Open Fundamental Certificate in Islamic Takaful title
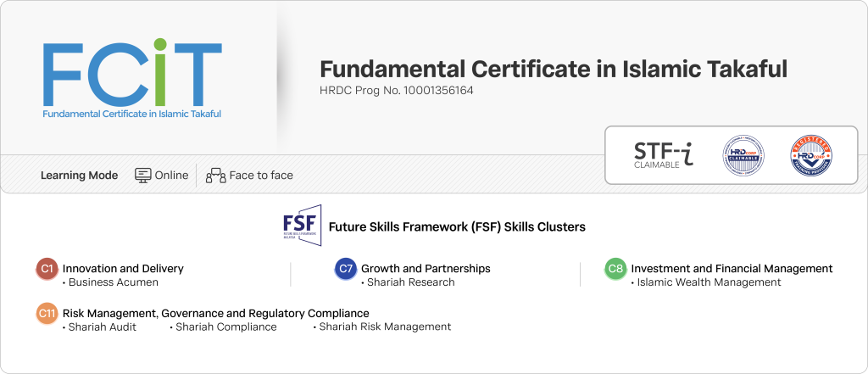The height and width of the screenshot is (374, 868). click(554, 69)
